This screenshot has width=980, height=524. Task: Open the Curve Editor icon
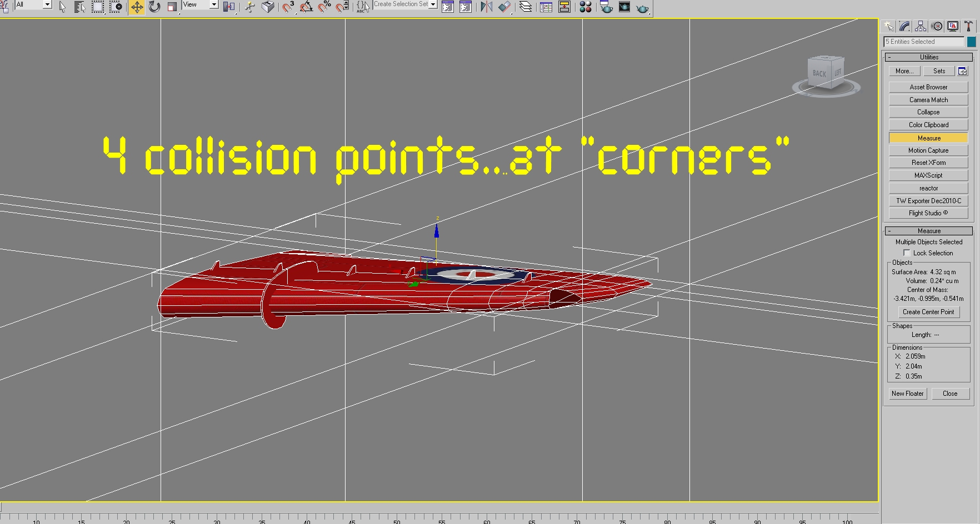point(546,7)
